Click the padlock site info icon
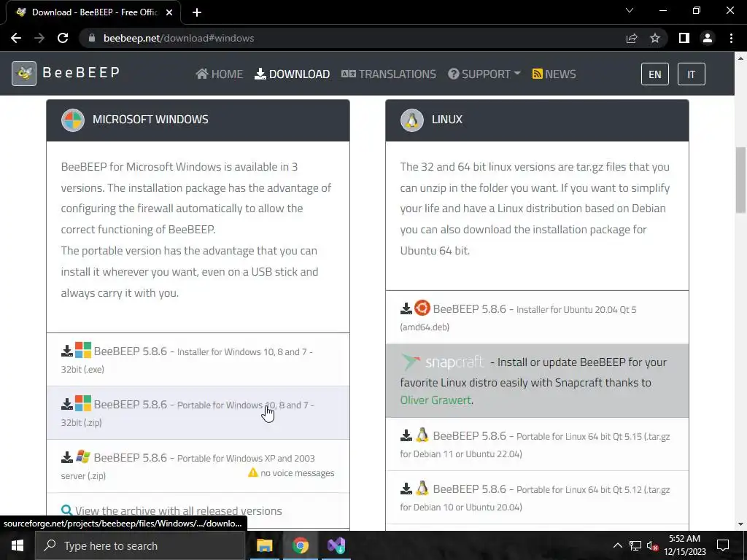 tap(92, 38)
